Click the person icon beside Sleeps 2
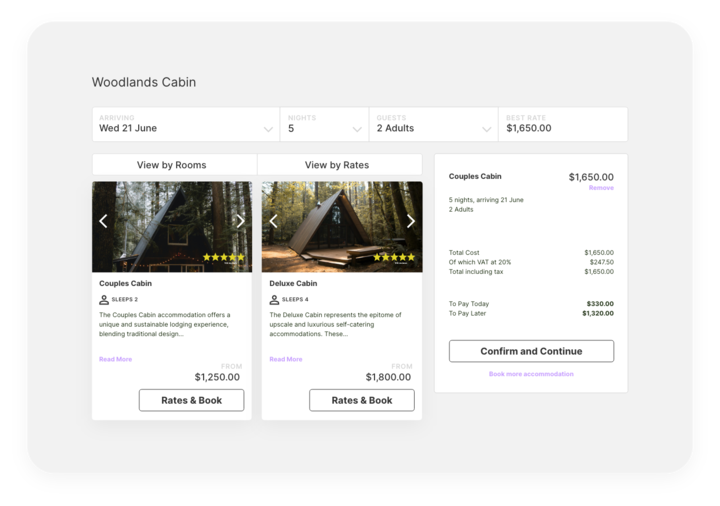 [104, 299]
